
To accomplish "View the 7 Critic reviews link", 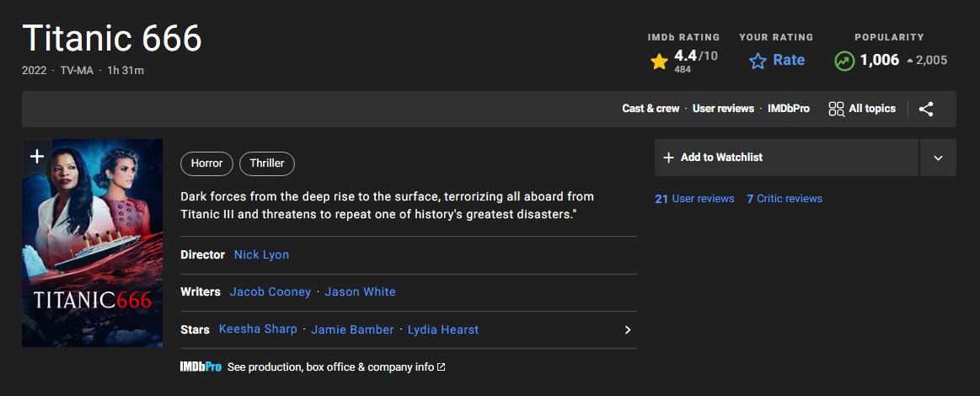I will pyautogui.click(x=785, y=199).
